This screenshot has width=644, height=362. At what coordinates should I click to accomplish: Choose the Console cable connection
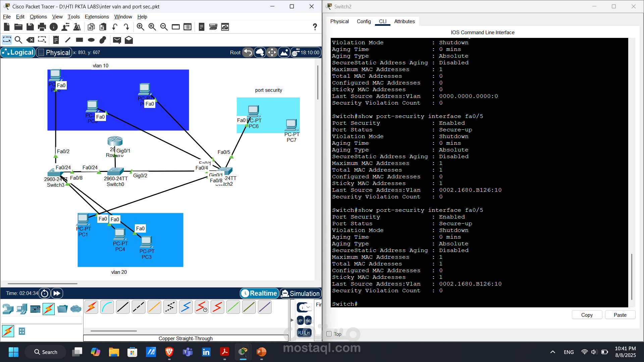107,307
